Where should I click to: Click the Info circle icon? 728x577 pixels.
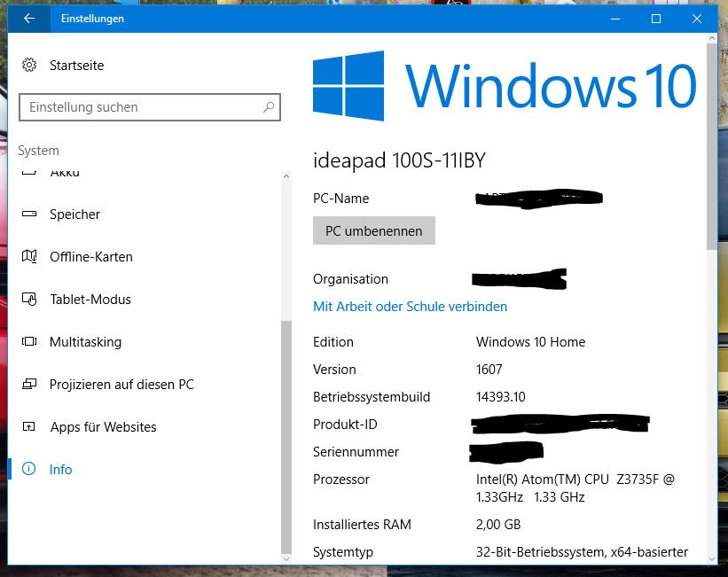28,469
